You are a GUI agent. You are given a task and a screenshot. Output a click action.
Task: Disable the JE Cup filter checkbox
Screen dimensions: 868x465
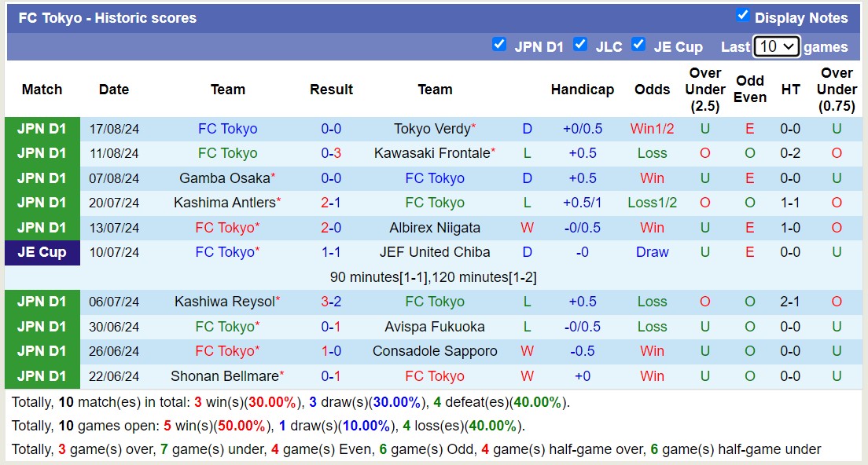[x=638, y=44]
